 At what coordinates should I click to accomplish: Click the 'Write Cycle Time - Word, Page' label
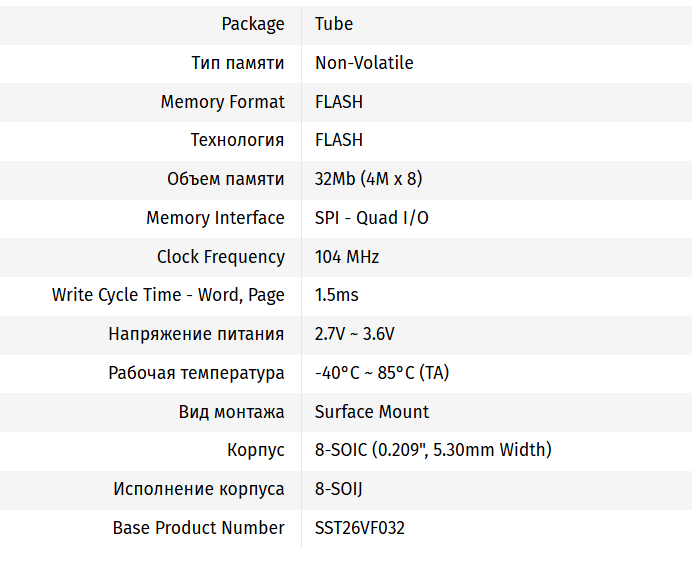[x=168, y=295]
